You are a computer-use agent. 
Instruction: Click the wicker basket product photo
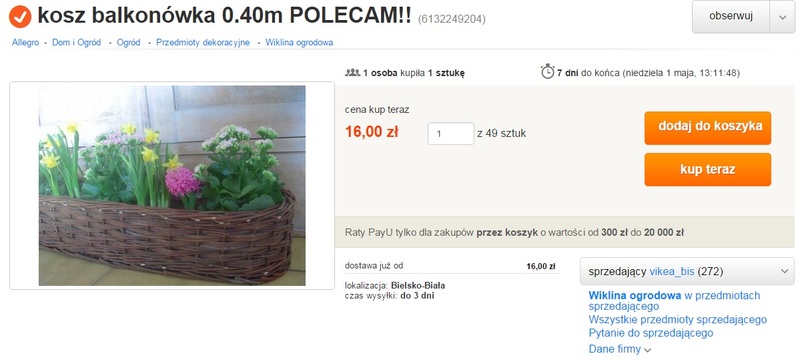(172, 186)
